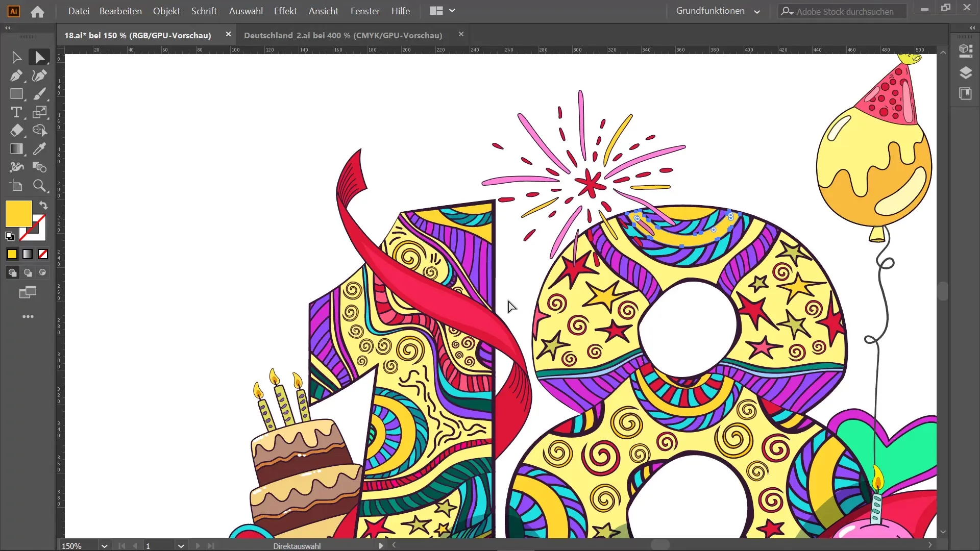Select the Type tool
The height and width of the screenshot is (551, 980).
(16, 112)
